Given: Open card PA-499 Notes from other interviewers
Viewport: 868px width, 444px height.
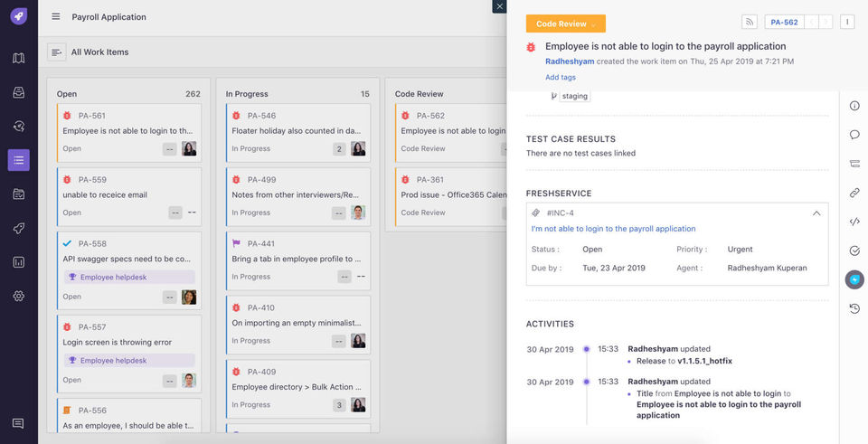Looking at the screenshot, I should click(298, 196).
